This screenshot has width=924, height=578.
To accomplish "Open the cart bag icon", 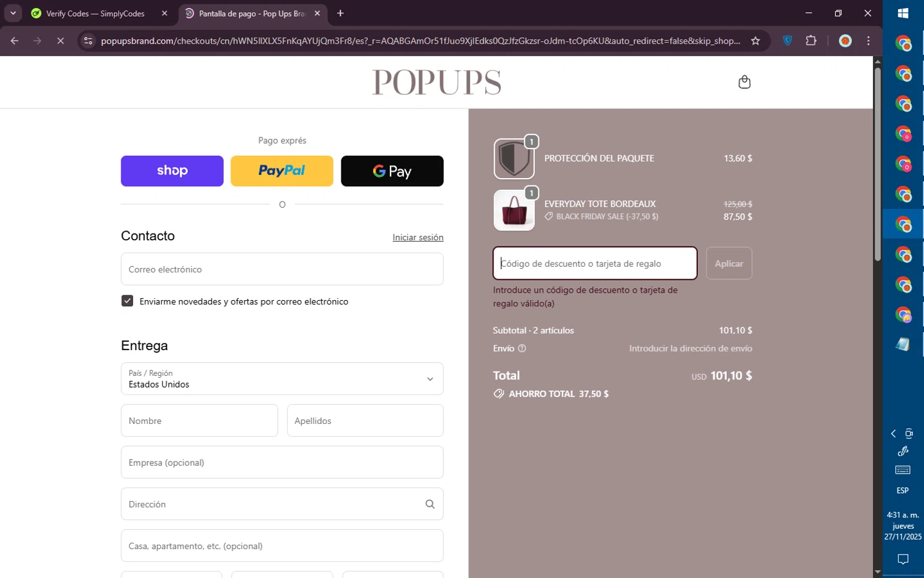I will [x=744, y=82].
